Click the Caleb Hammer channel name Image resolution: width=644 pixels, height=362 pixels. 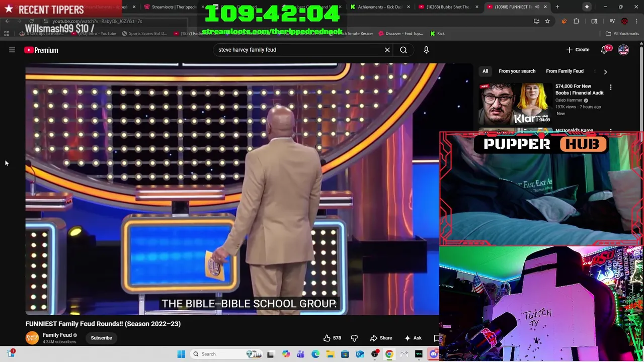pyautogui.click(x=569, y=100)
